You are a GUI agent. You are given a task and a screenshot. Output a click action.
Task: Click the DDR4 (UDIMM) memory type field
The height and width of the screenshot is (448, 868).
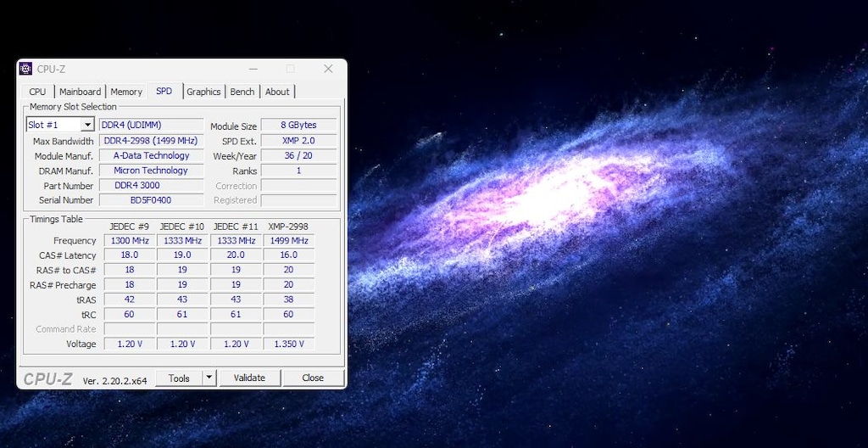point(152,125)
